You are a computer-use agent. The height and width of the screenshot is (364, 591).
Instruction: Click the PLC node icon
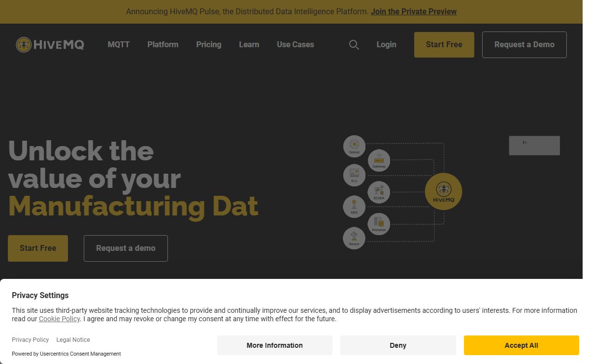[354, 175]
